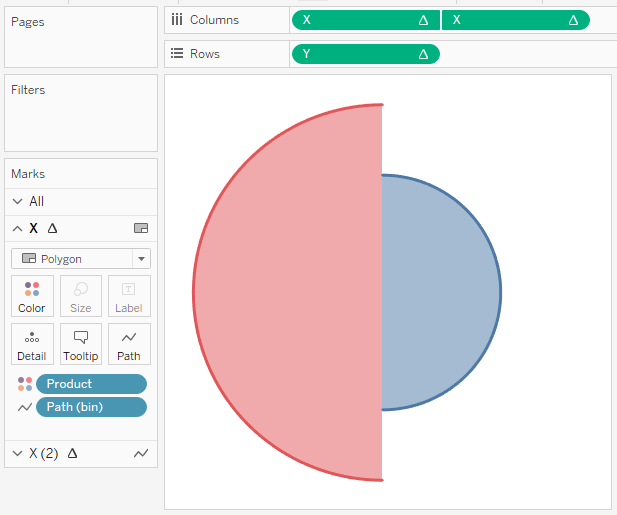Select the Path (bin) pill
This screenshot has height=515, width=617.
tap(91, 407)
